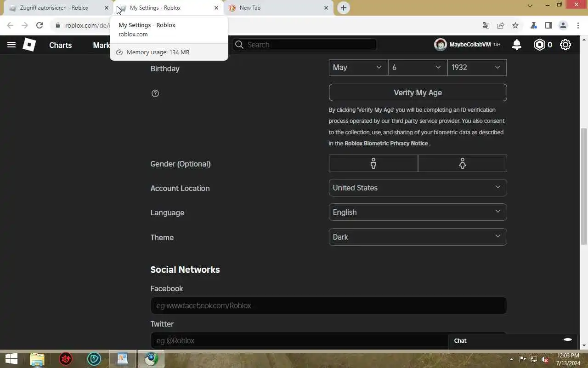Screen dimensions: 588x368
Task: Click the Roblox search field
Action: click(x=304, y=45)
